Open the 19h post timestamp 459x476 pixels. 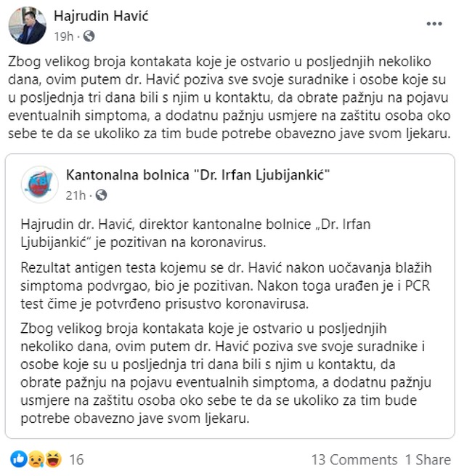click(x=64, y=36)
